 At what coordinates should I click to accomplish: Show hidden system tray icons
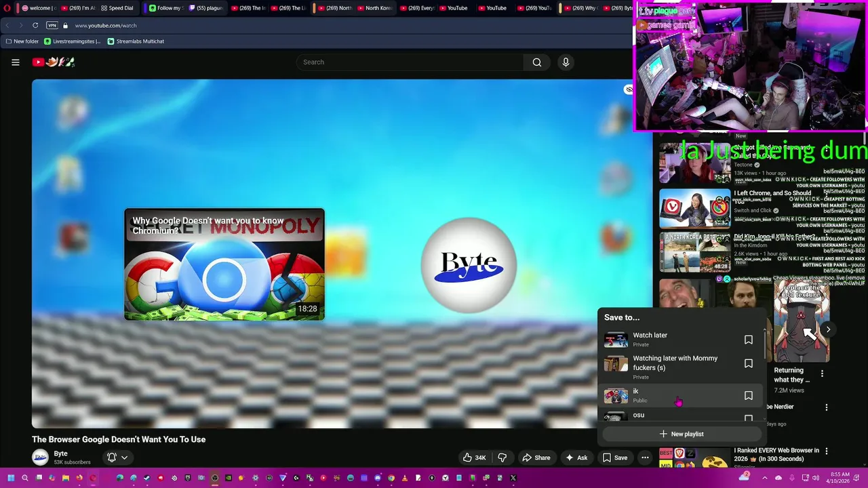(764, 478)
